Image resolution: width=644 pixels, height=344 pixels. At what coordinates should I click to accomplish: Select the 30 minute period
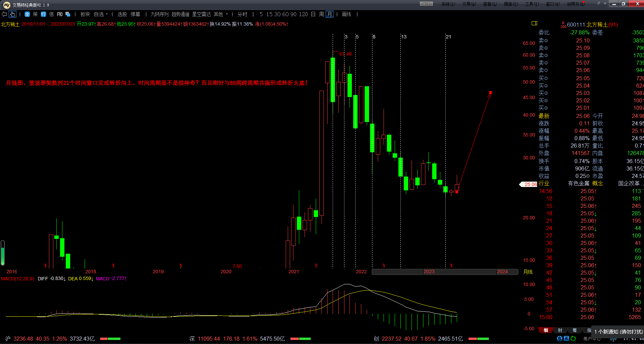[277, 14]
